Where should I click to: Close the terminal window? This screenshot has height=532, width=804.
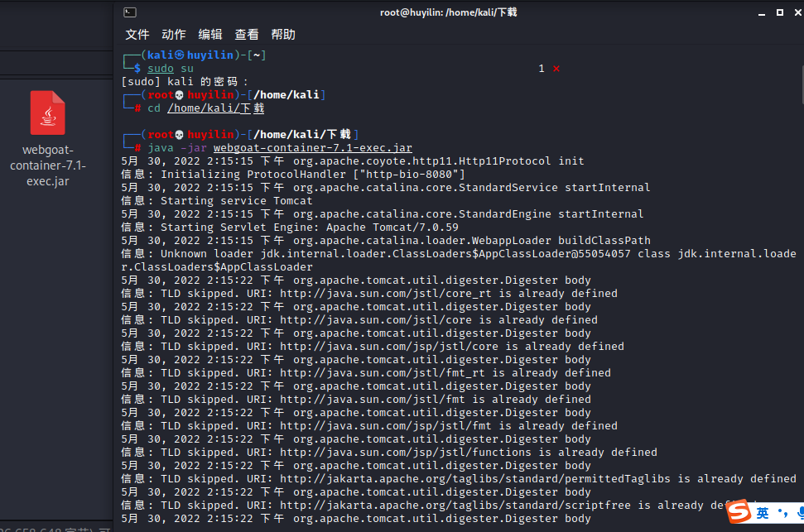(x=798, y=12)
